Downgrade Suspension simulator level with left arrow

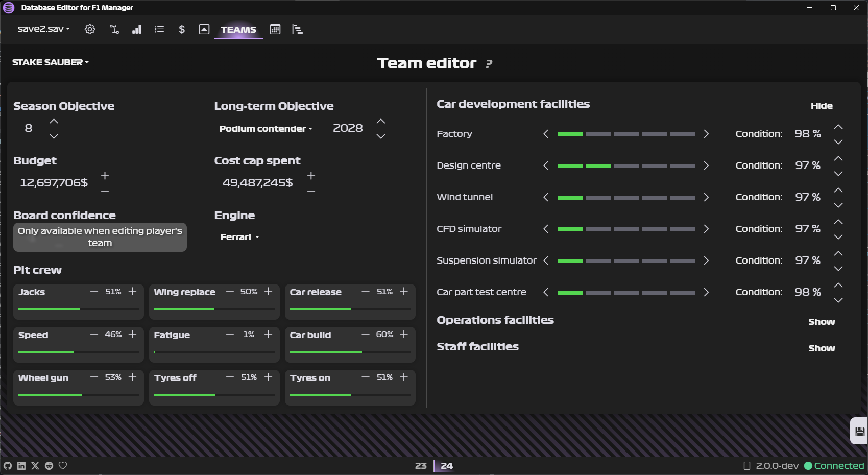tap(546, 260)
